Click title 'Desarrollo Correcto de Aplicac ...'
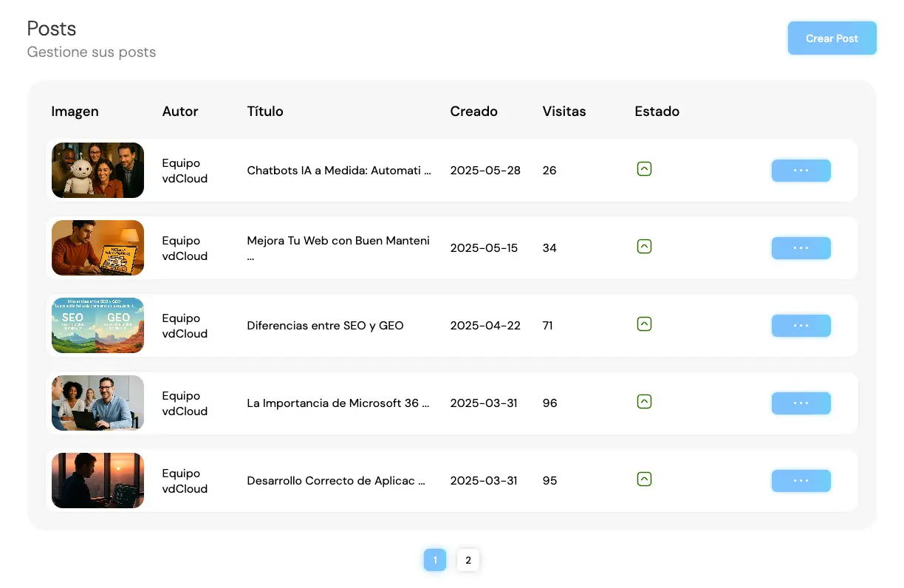The height and width of the screenshot is (588, 904). pos(336,481)
